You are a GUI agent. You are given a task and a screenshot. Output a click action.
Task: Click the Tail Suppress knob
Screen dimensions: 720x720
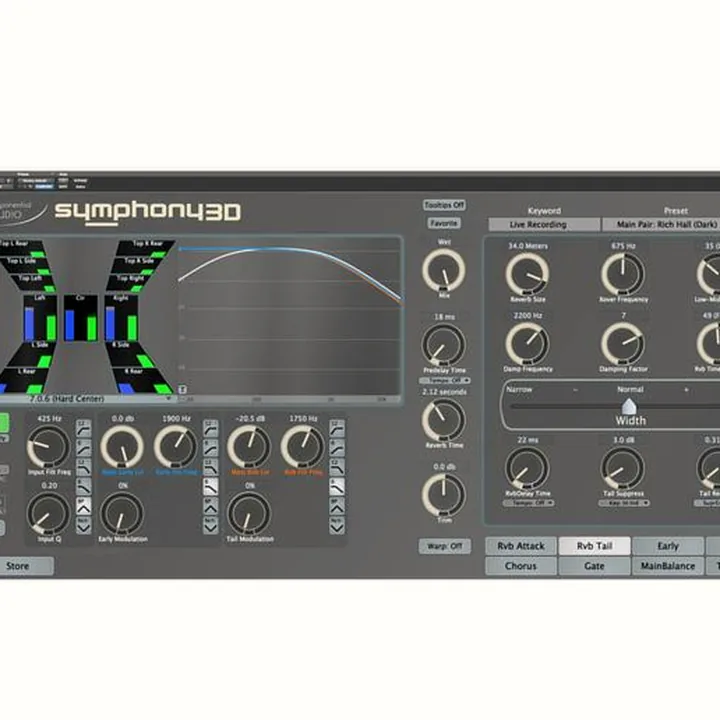(623, 468)
